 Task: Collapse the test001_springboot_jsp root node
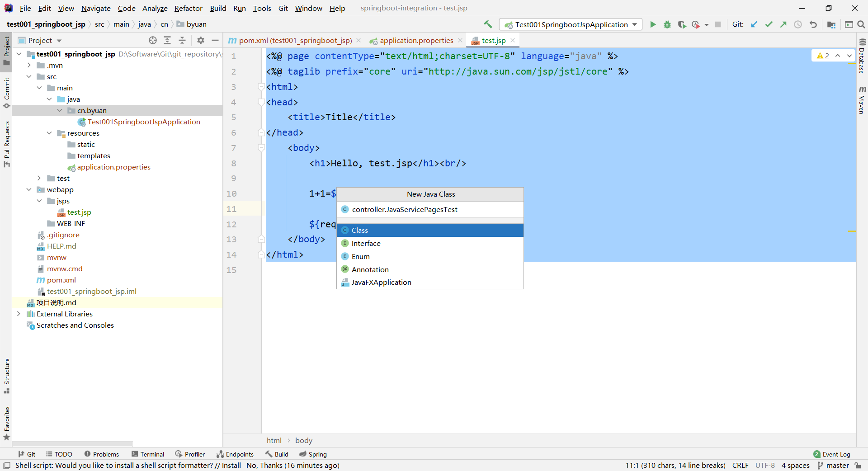pyautogui.click(x=19, y=54)
